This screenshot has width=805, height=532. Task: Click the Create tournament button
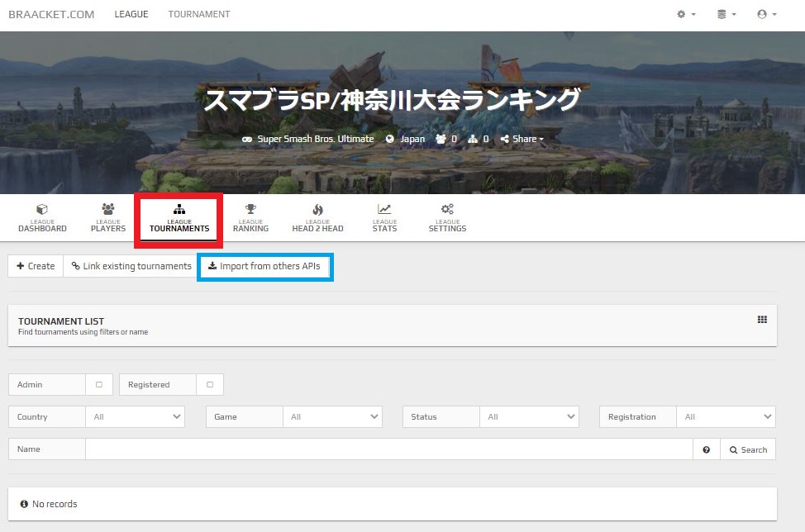pos(36,266)
